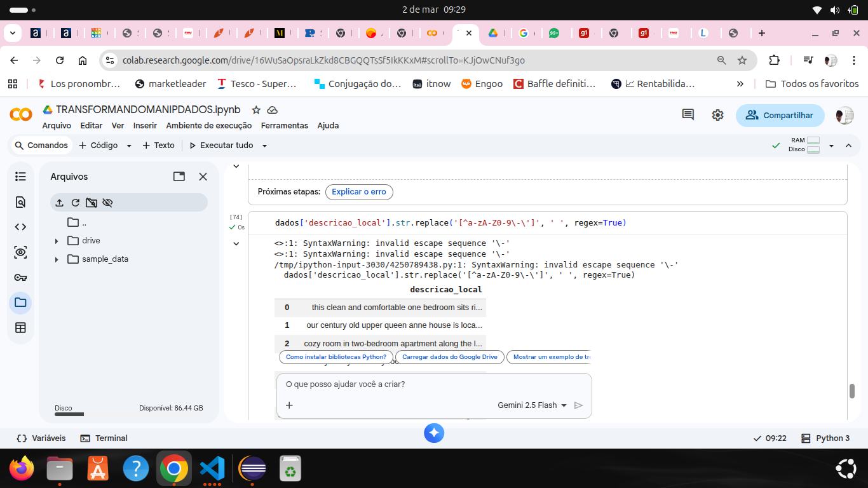This screenshot has width=868, height=488.
Task: Star the TRANSFORMANDOMANIPDADOS notebook
Action: [x=255, y=110]
